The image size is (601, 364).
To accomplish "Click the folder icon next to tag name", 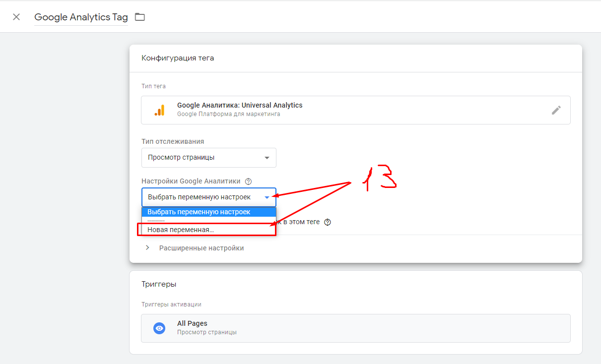I will pos(140,17).
